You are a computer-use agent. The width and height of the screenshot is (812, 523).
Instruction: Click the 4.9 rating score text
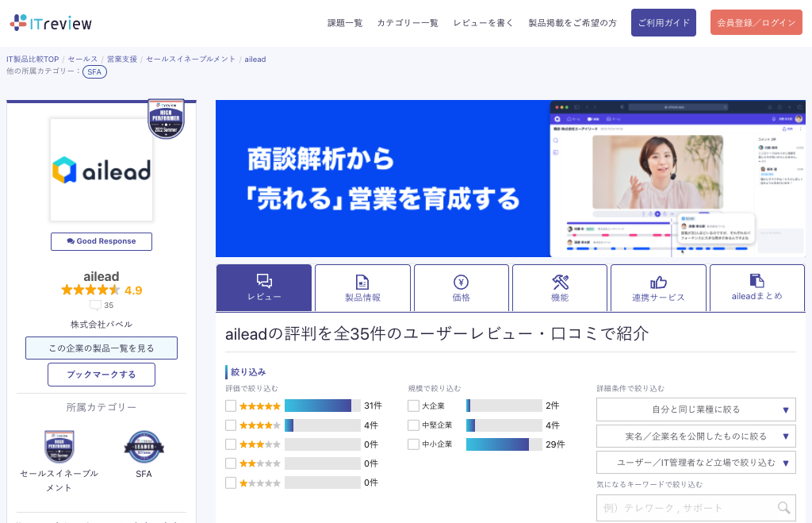point(133,290)
